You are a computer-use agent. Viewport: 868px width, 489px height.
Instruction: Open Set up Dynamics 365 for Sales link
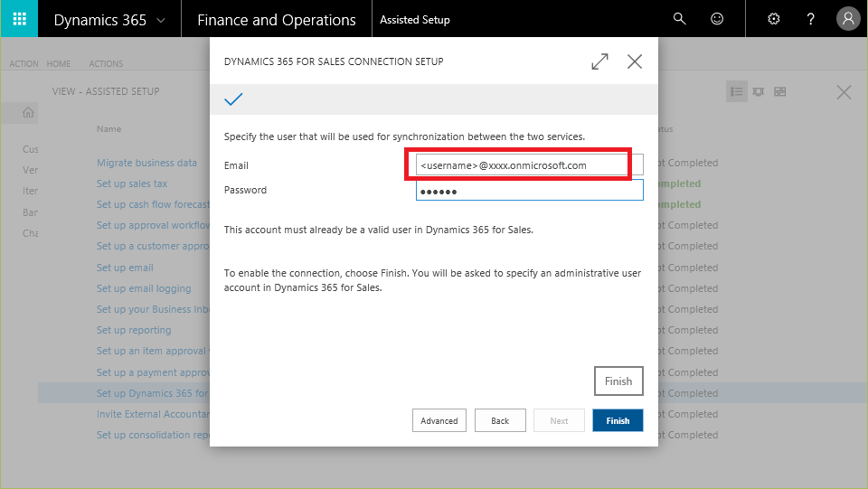[153, 393]
